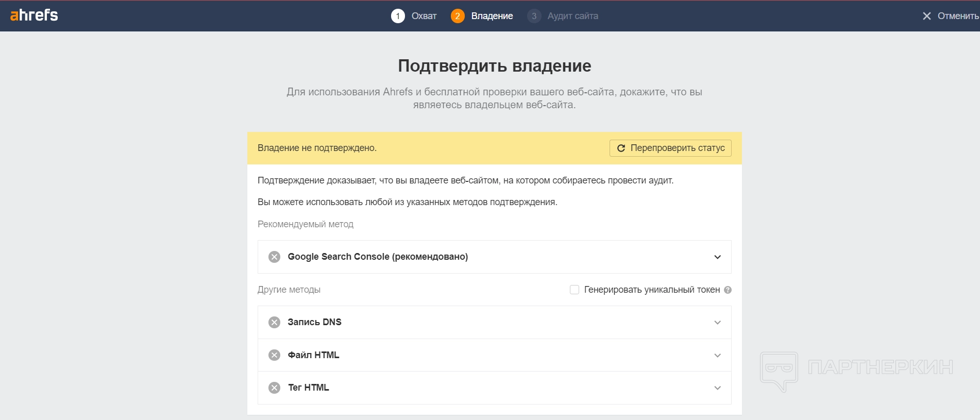
Task: Click status icon beside Google Search Console
Action: (x=275, y=257)
